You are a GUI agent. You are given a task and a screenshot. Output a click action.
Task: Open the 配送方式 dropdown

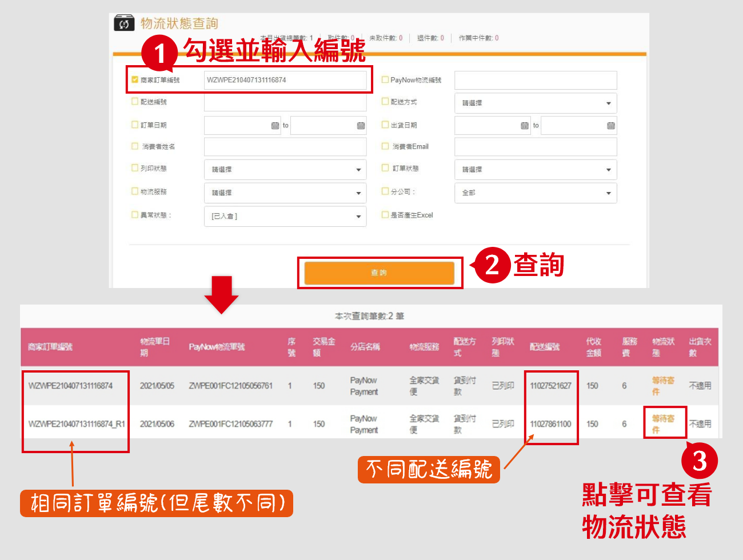coord(536,103)
